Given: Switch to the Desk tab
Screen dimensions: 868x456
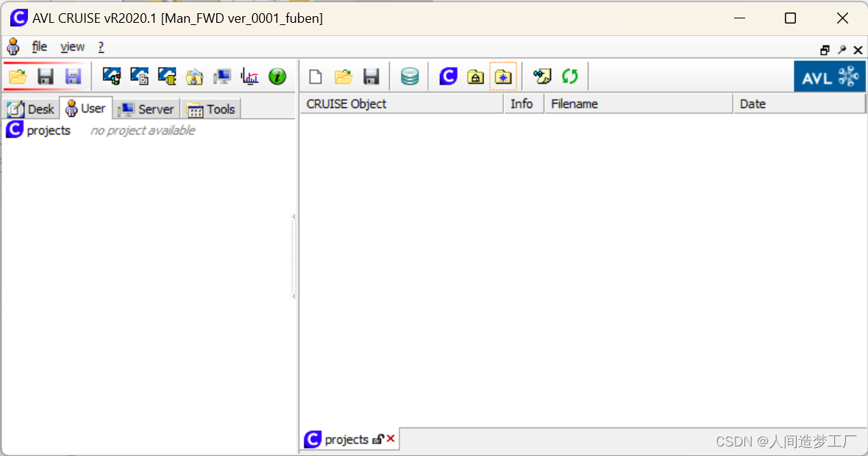Looking at the screenshot, I should tap(31, 109).
